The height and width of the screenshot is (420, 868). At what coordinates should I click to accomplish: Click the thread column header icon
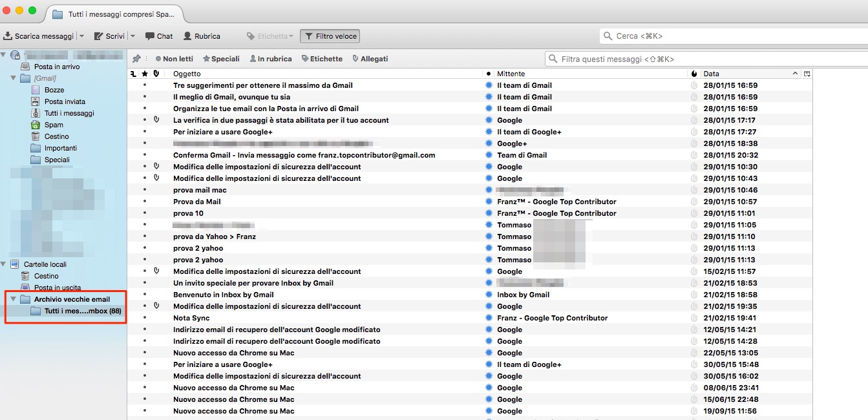click(x=134, y=74)
